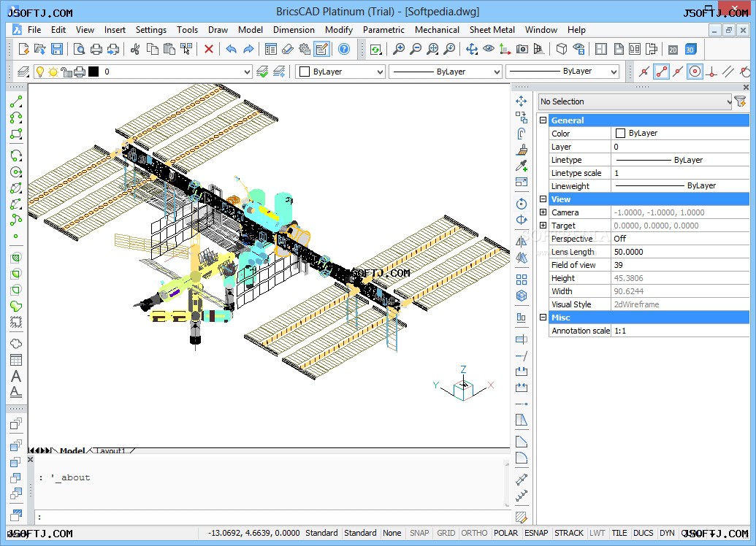Viewport: 756px width, 546px height.
Task: Open the ByLayer linetype dropdown
Action: point(446,72)
